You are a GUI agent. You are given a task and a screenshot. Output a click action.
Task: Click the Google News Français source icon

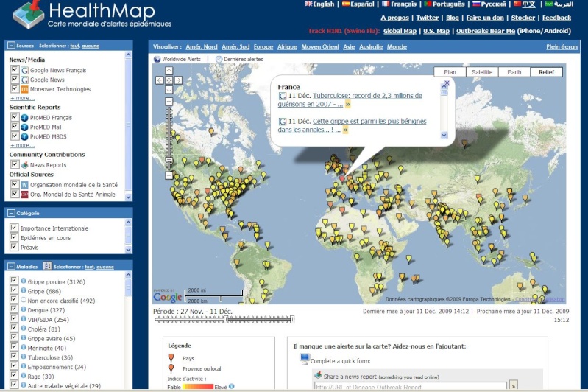pyautogui.click(x=24, y=70)
